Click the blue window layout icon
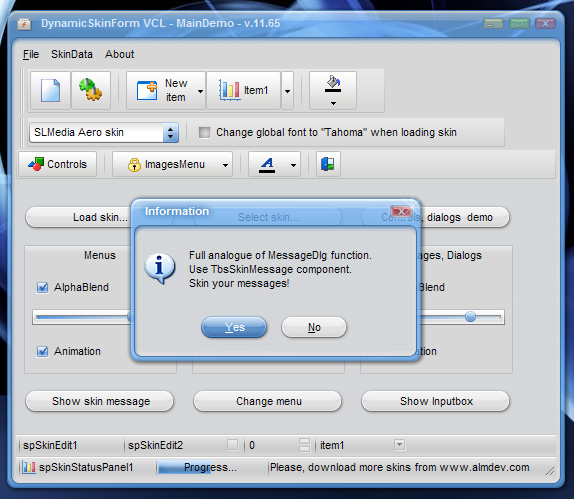The height and width of the screenshot is (499, 574). pyautogui.click(x=328, y=164)
